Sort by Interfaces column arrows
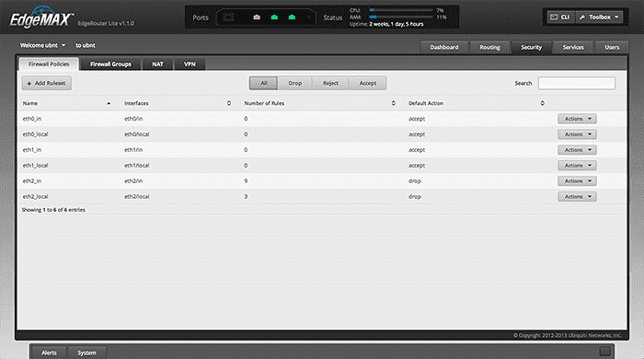The height and width of the screenshot is (359, 644). 229,103
